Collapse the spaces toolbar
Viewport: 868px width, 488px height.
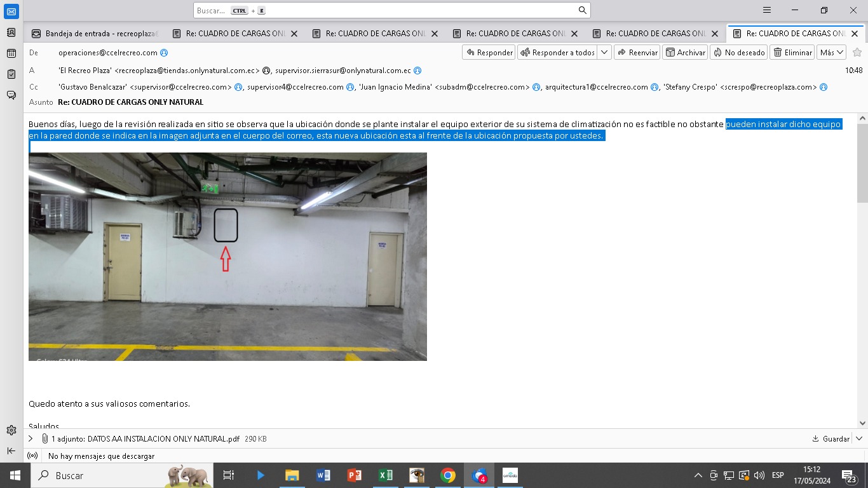coord(11,451)
